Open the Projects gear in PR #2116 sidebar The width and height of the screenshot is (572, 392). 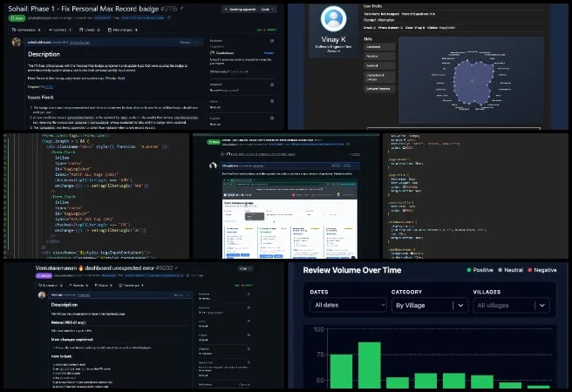[272, 118]
